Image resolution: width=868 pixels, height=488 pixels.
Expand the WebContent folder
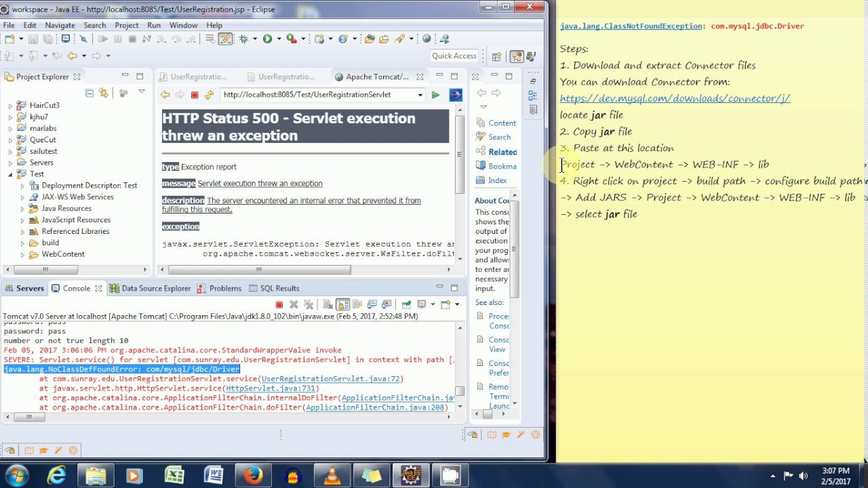[22, 255]
